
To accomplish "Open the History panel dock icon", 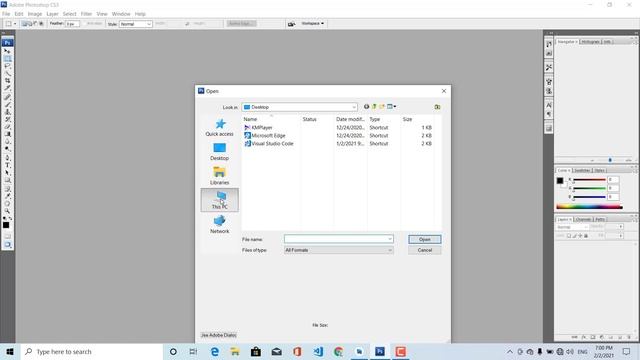I will tap(549, 44).
